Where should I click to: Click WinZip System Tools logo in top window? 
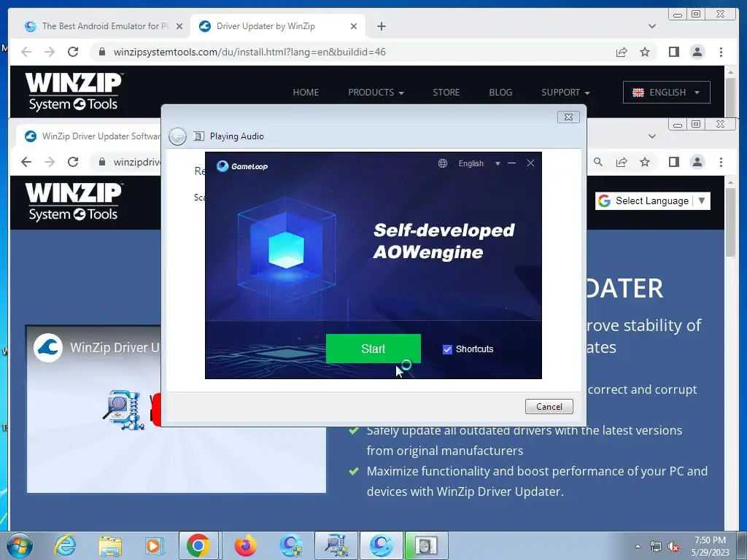tap(74, 92)
